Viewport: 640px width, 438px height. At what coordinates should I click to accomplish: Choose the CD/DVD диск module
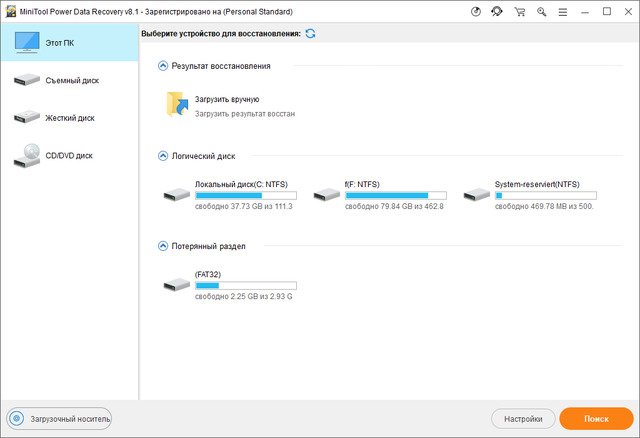pos(69,155)
